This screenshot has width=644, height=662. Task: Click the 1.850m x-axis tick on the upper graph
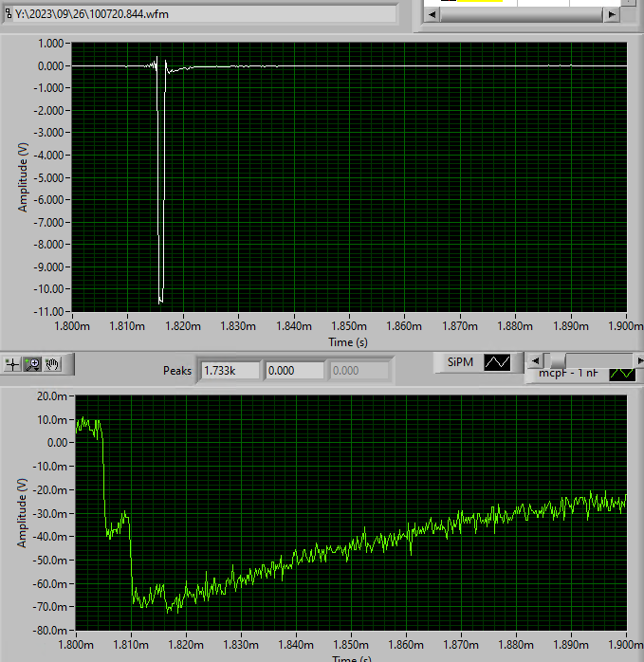coord(349,326)
